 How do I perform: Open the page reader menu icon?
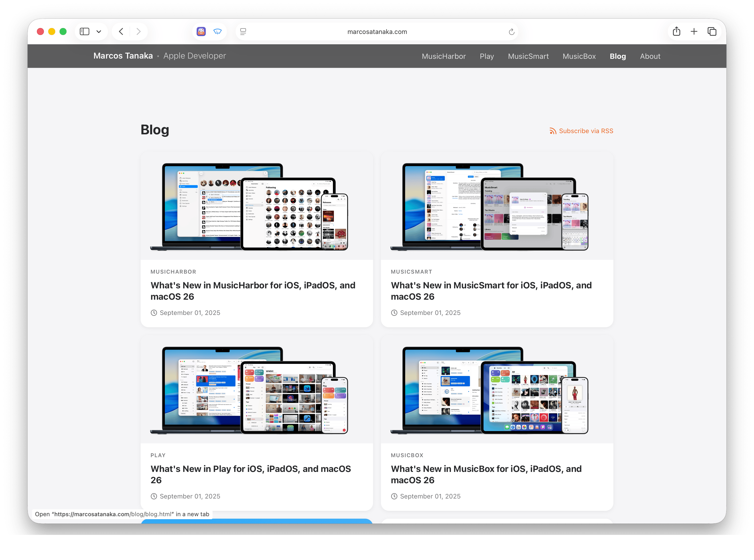243,31
